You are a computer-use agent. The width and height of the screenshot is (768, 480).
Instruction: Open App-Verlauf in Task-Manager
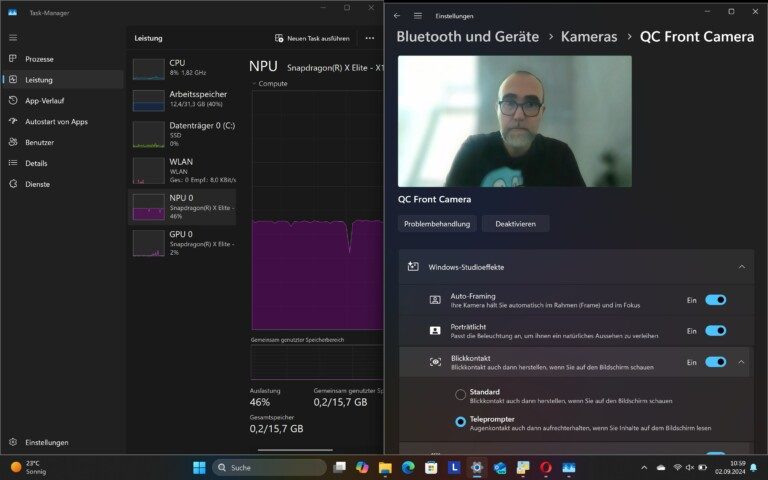[62, 100]
